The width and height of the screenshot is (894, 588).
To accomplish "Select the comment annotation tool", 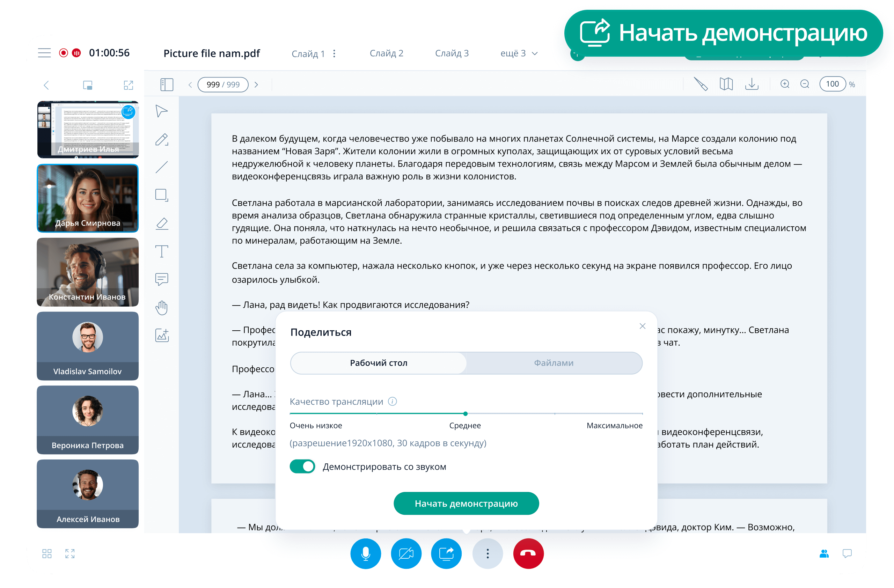I will coord(162,279).
